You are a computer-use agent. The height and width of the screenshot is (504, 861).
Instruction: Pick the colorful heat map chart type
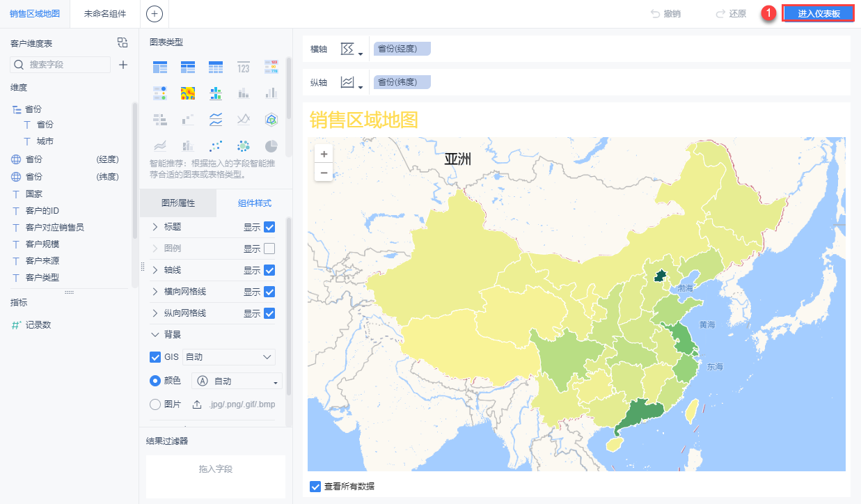point(188,93)
